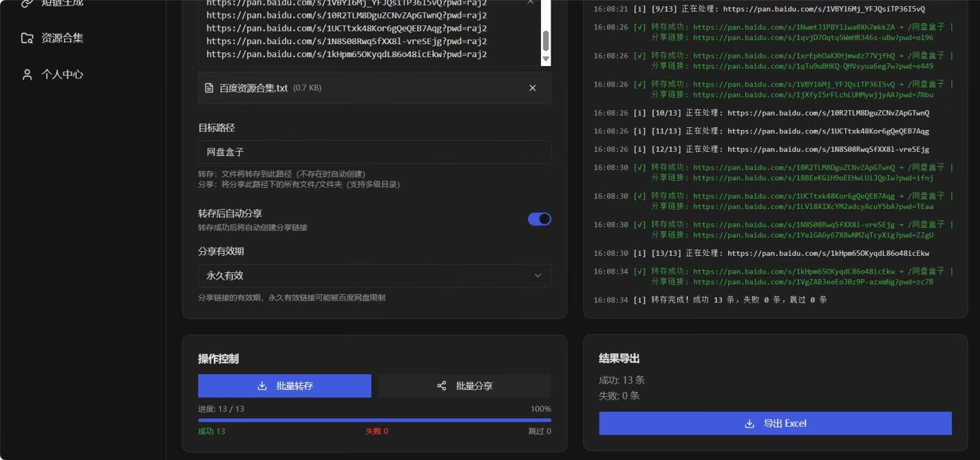Click the 批量分享 button
980x460 pixels.
465,386
